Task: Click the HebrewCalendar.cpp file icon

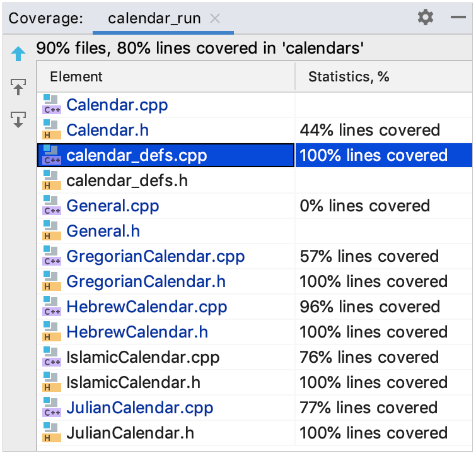Action: pyautogui.click(x=51, y=307)
